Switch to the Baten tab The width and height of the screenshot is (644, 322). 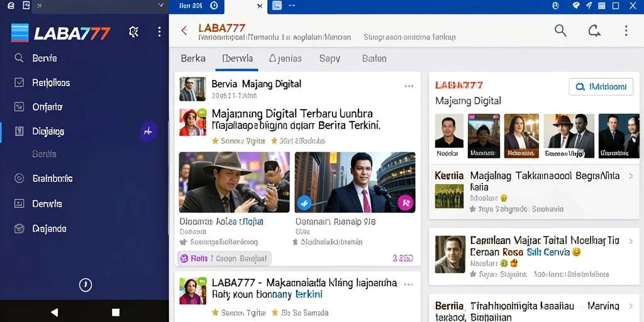click(374, 58)
